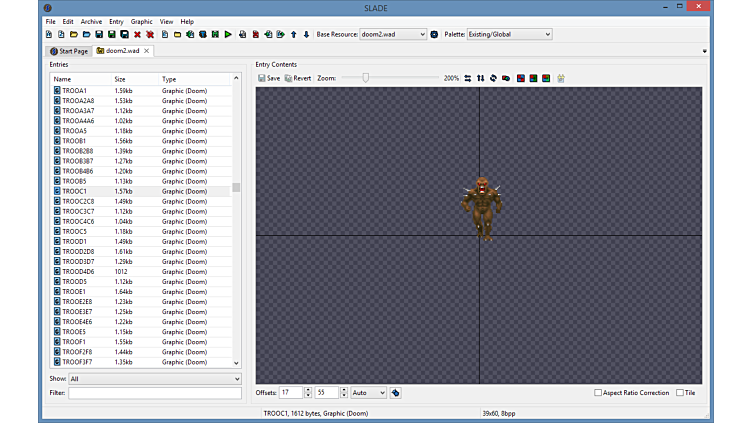Toggle the Tile checkbox
752x423 pixels.
pyautogui.click(x=681, y=393)
